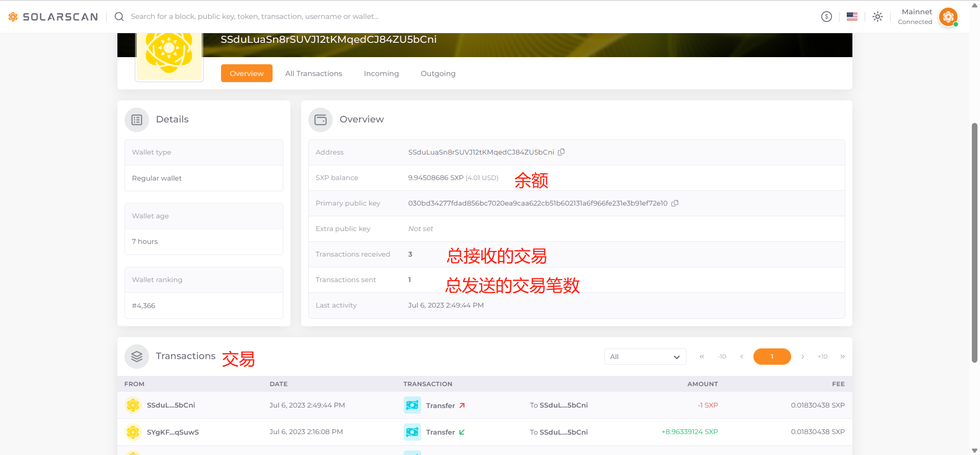Open Transfer link in Jul 6 2:49:44 PM row
Screen dimensions: 980x455
pyautogui.click(x=440, y=406)
